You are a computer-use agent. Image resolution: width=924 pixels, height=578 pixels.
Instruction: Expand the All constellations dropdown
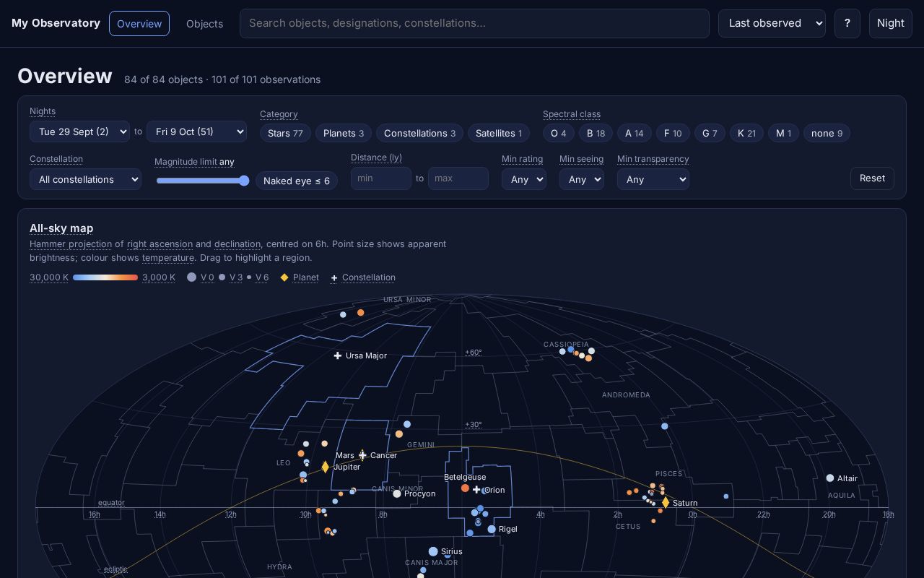(x=85, y=179)
